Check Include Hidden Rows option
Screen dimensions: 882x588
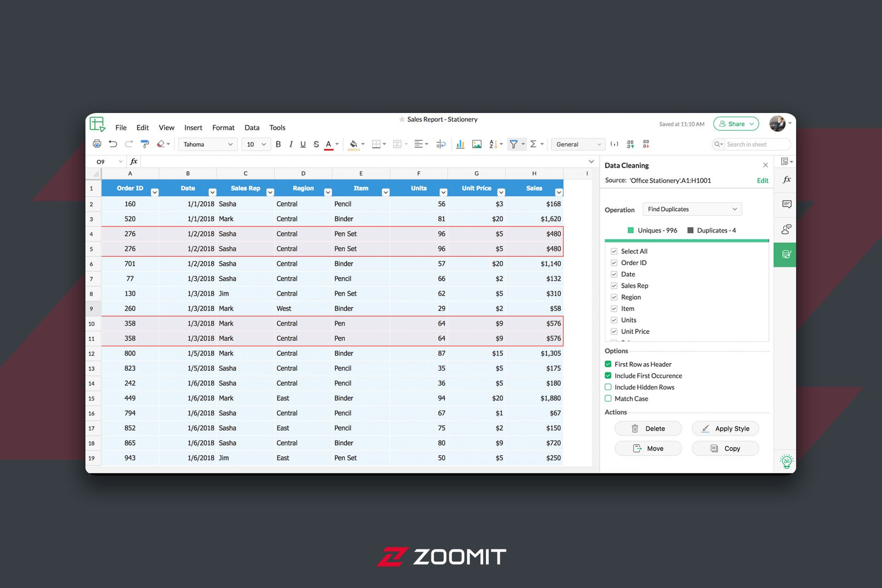[608, 387]
